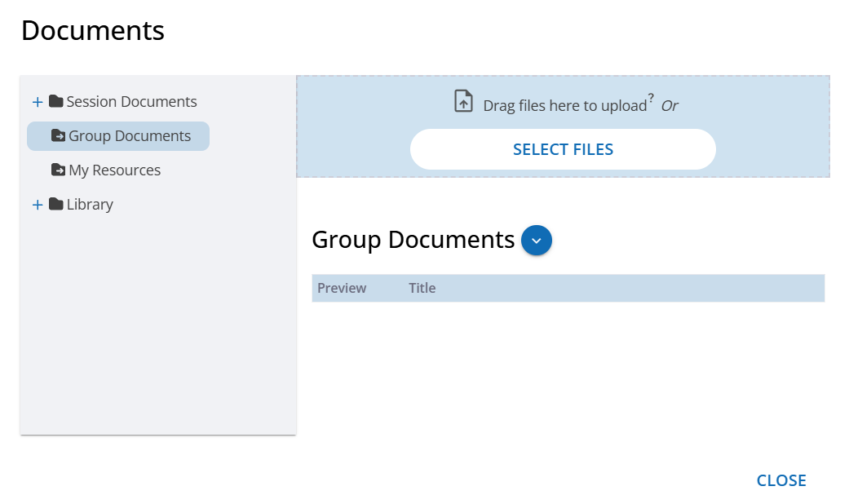
Task: Click the Preview column header
Action: (x=342, y=288)
